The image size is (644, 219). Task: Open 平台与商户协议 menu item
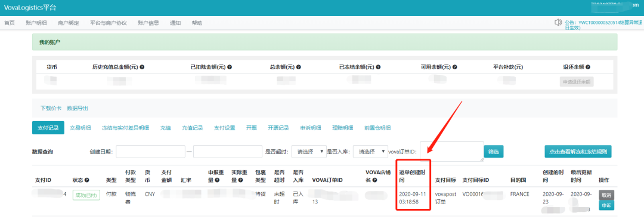[x=109, y=23]
